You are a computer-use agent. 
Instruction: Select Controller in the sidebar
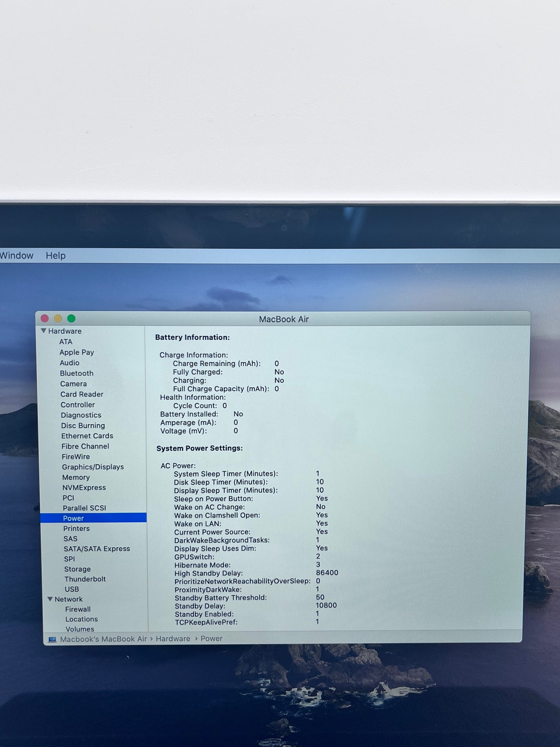(78, 404)
